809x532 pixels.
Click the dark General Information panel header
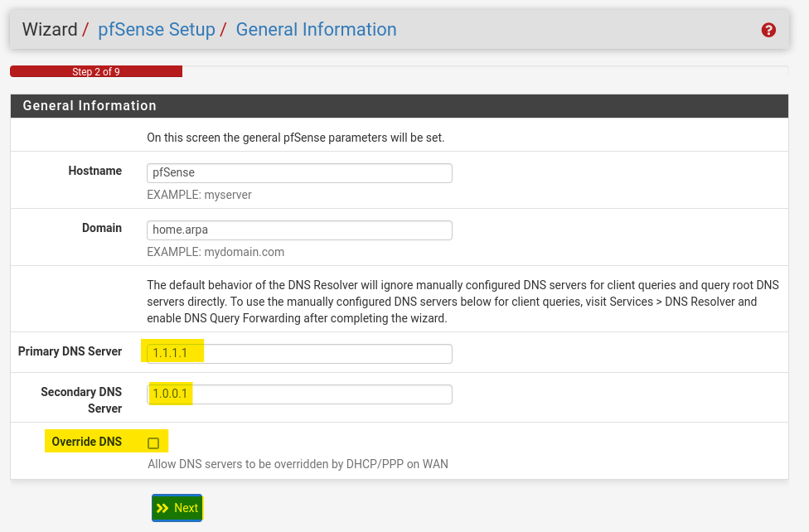[x=400, y=106]
